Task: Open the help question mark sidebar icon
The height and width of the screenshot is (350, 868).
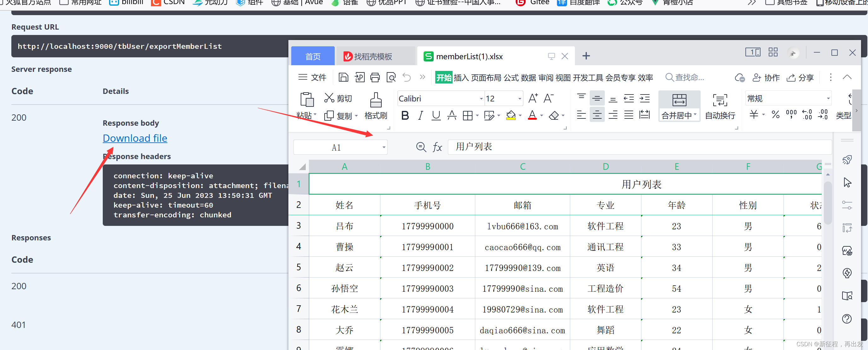Action: [x=847, y=318]
